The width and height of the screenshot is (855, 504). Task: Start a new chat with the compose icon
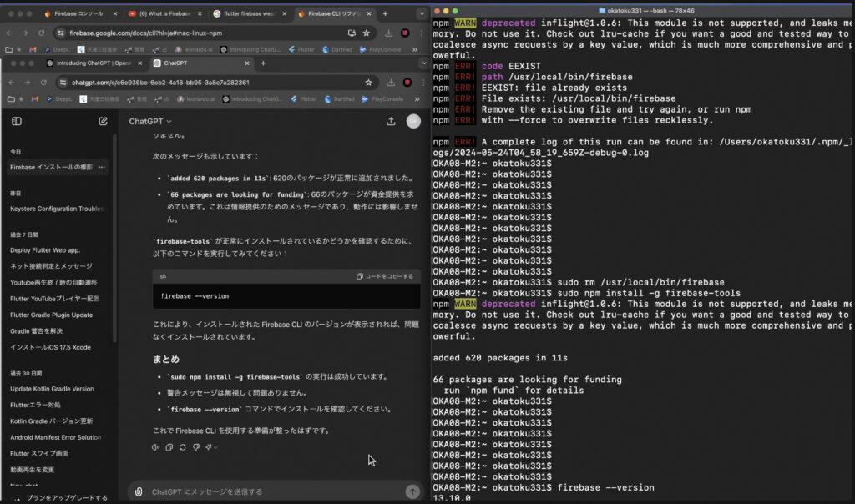(x=103, y=121)
